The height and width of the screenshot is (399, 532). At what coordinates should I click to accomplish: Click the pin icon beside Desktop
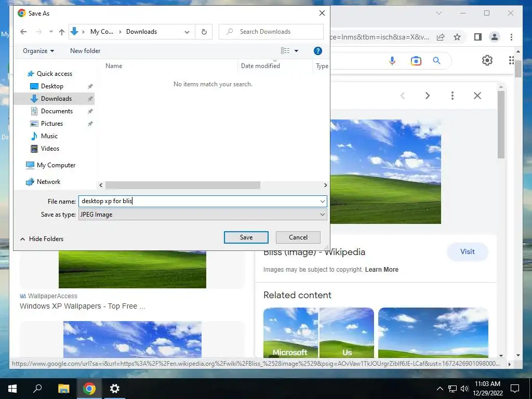tap(90, 86)
